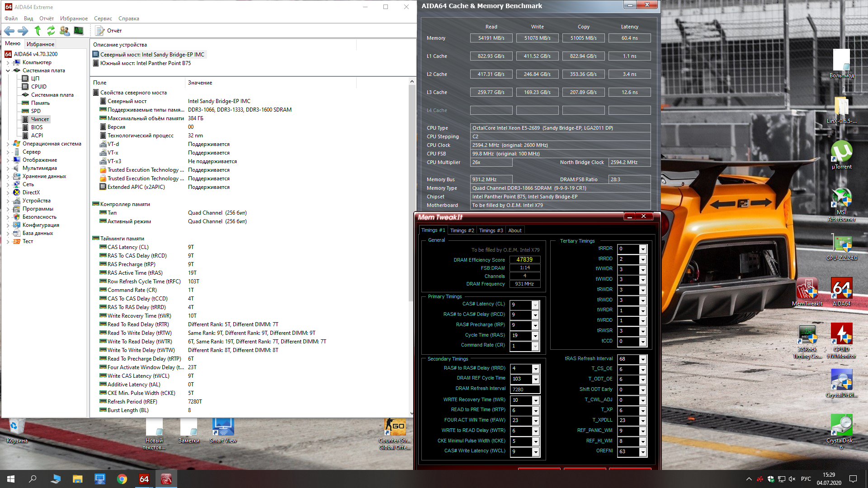The width and height of the screenshot is (868, 488).
Task: Click the green monitor graph toolbar icon
Action: 79,31
